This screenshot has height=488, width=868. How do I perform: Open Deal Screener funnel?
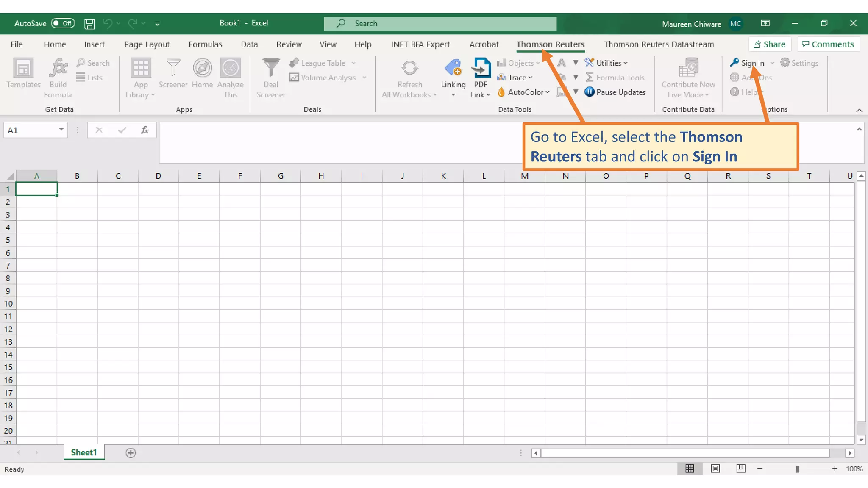271,78
